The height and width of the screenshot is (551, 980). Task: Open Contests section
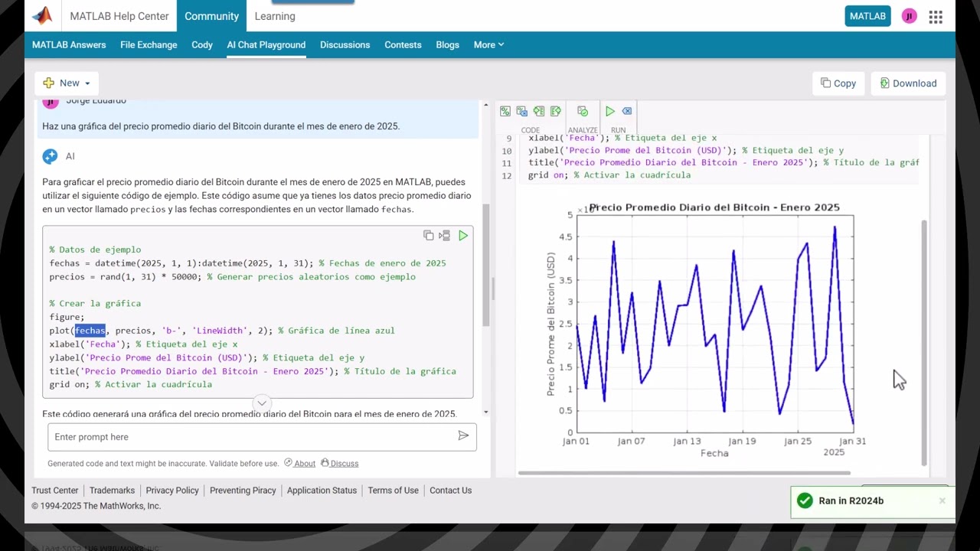403,44
